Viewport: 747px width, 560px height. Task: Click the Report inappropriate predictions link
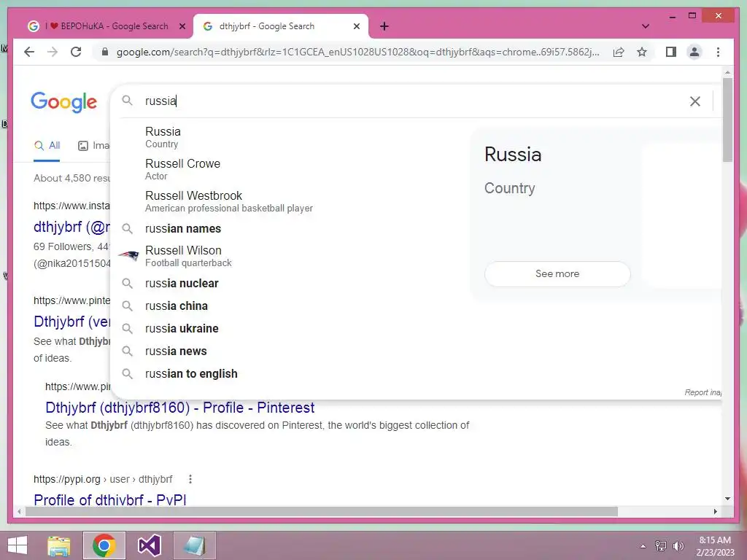coord(703,392)
